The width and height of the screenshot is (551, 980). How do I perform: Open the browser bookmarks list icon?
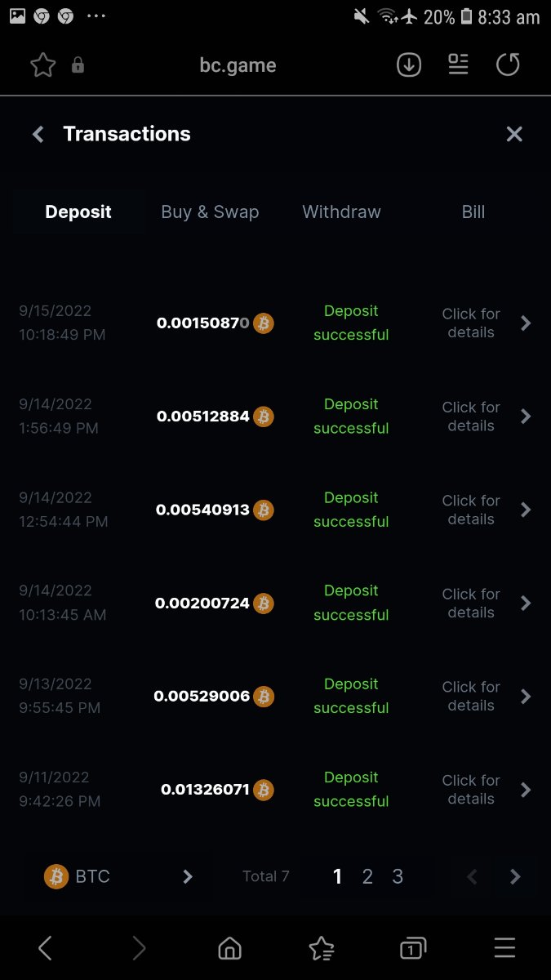(322, 948)
